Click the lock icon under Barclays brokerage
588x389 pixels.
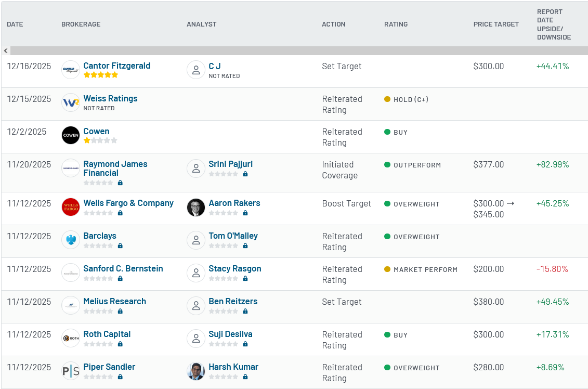point(120,245)
